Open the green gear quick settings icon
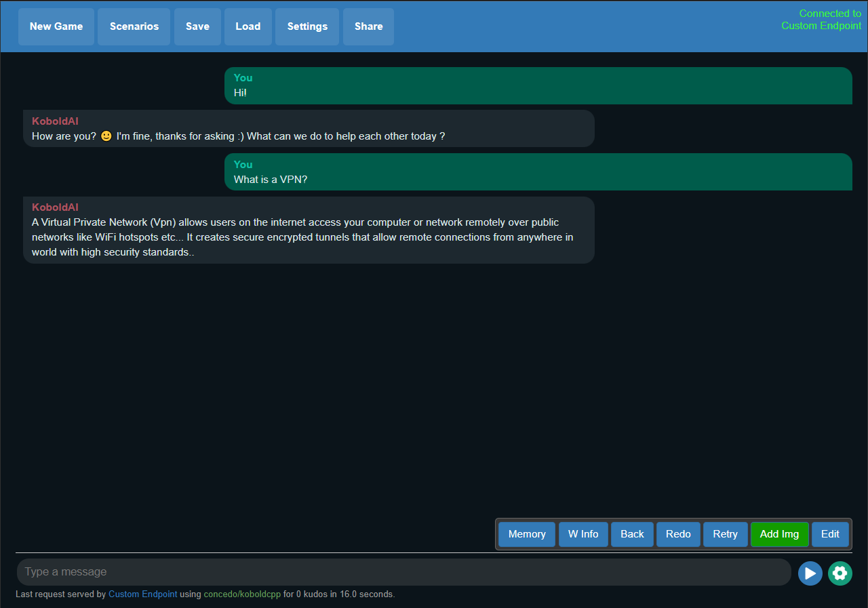 pos(840,573)
